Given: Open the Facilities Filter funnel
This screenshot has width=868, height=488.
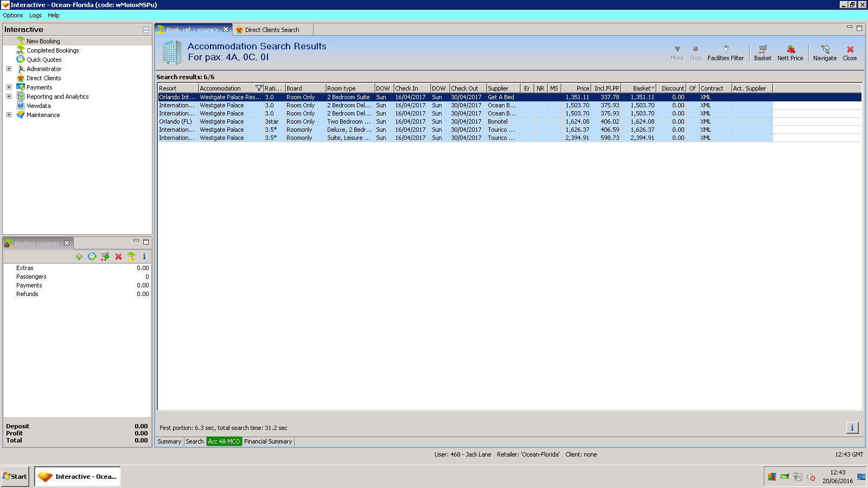Looking at the screenshot, I should 726,53.
